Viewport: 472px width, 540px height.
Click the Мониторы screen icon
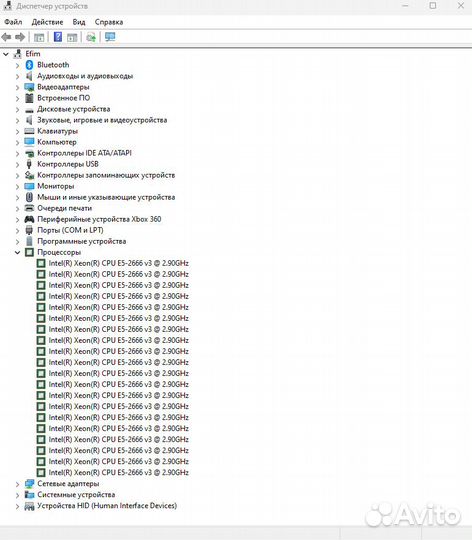click(x=29, y=186)
